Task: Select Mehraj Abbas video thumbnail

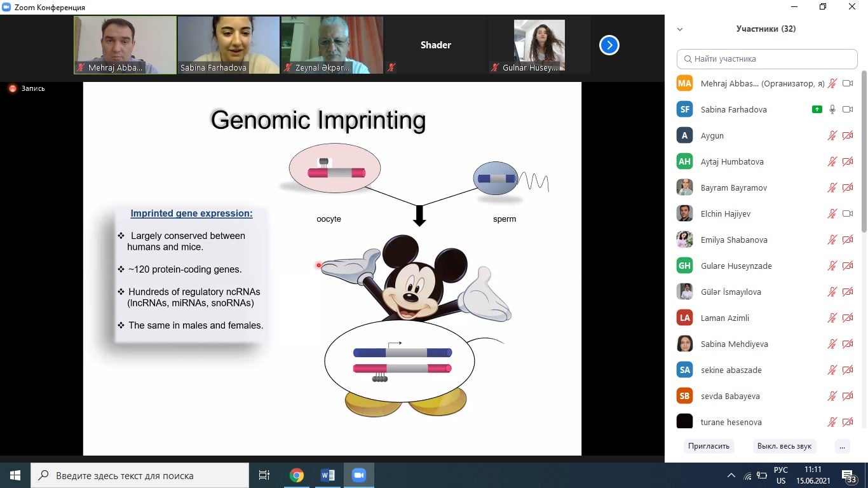Action: [125, 45]
